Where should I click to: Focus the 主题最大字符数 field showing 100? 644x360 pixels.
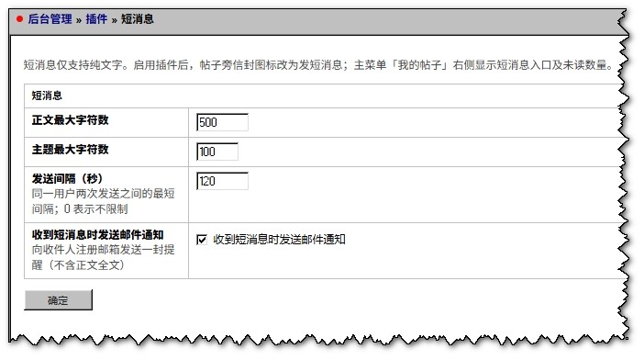click(x=217, y=152)
